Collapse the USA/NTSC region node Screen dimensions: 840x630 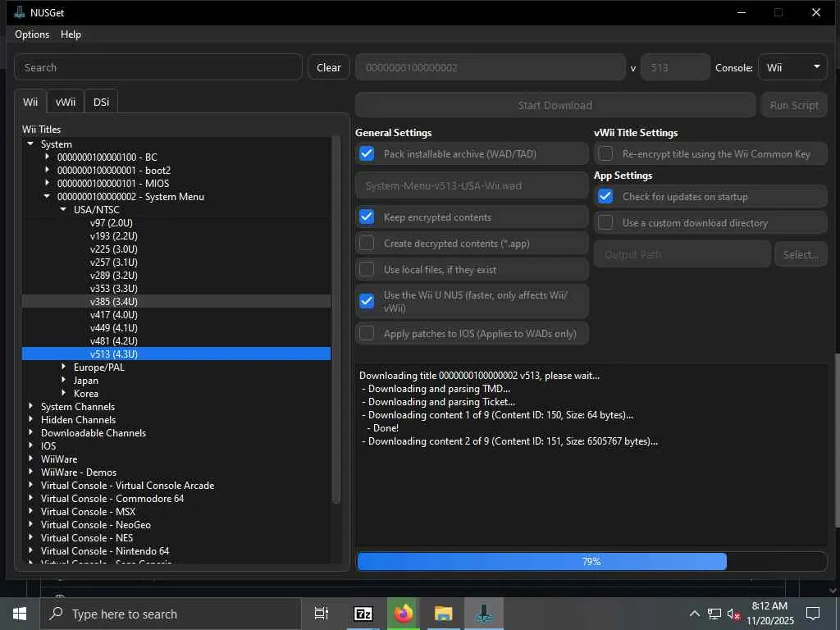(x=63, y=209)
